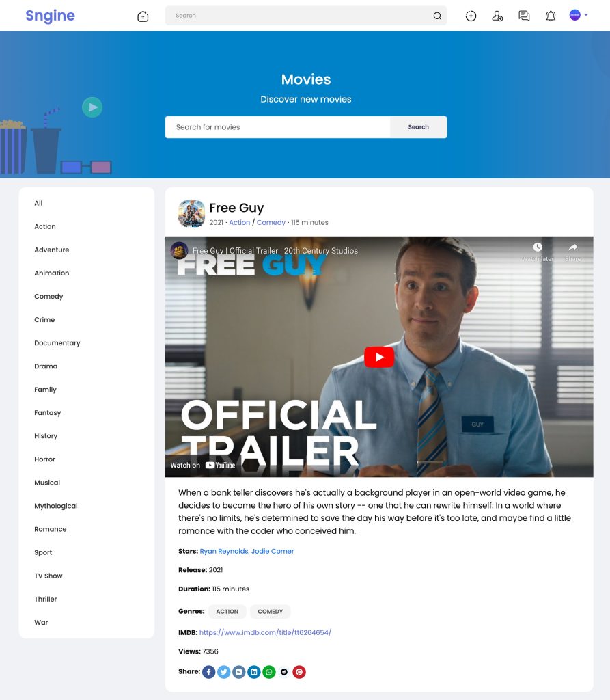The image size is (610, 700).
Task: Share on Reddit
Action: 284,672
